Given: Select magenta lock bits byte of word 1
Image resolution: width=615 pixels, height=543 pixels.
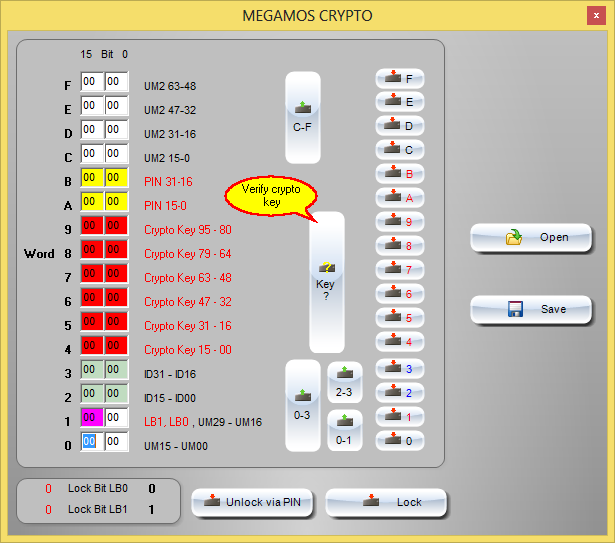Looking at the screenshot, I should (x=92, y=417).
